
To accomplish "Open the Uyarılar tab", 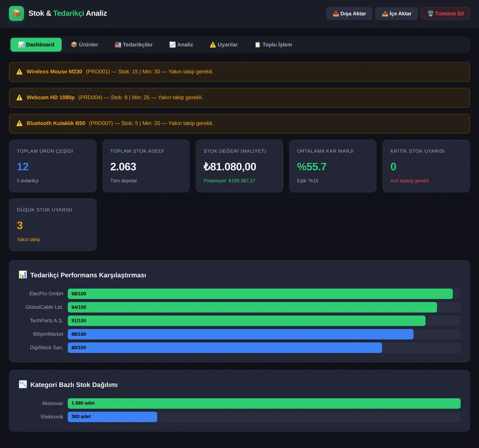I will pos(224,45).
